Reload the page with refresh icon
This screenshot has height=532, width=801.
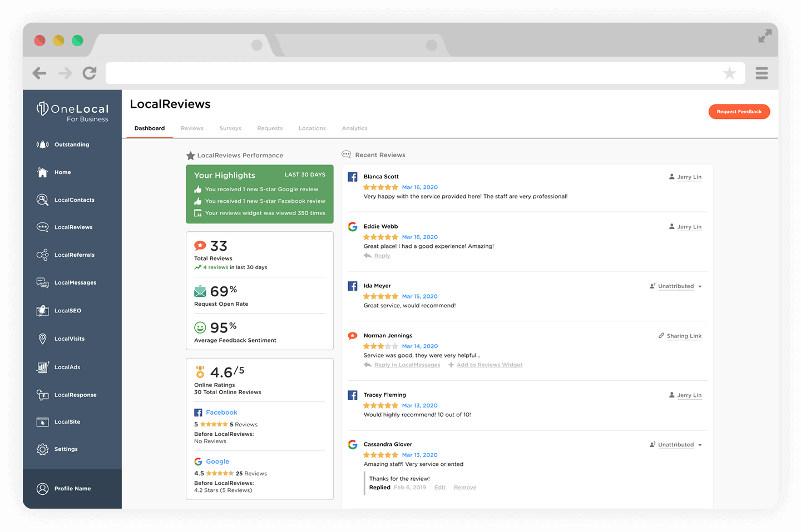coord(90,73)
